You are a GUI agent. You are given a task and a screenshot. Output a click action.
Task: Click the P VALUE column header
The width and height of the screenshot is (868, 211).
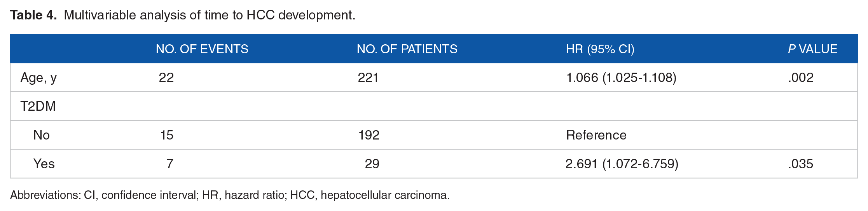812,49
